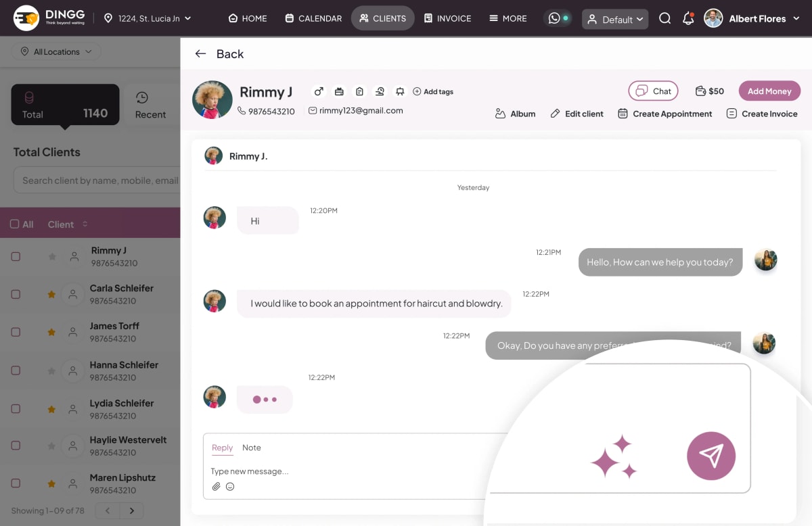The height and width of the screenshot is (526, 812).
Task: Select checkbox for Hanna Schleifer row
Action: [x=16, y=371]
